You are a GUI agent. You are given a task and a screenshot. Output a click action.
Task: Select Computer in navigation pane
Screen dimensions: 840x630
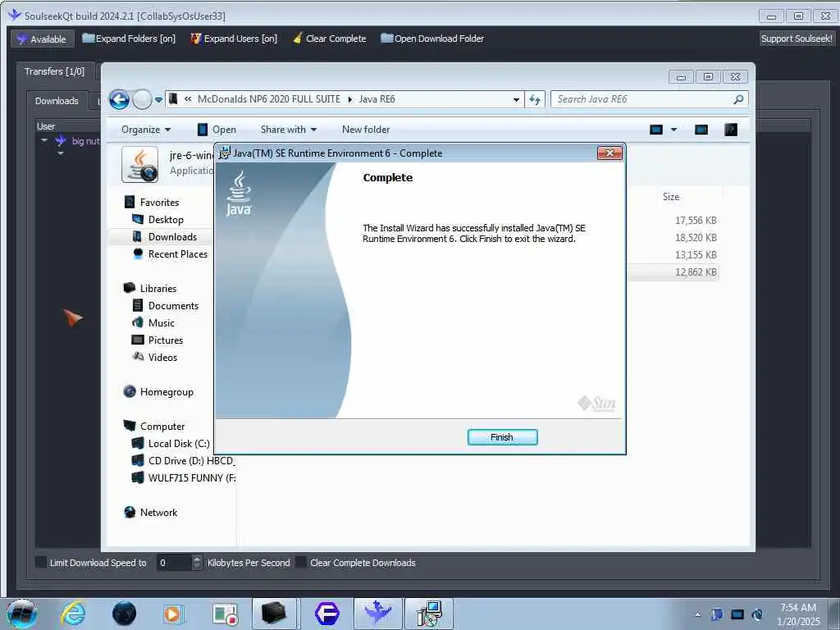[x=162, y=427]
